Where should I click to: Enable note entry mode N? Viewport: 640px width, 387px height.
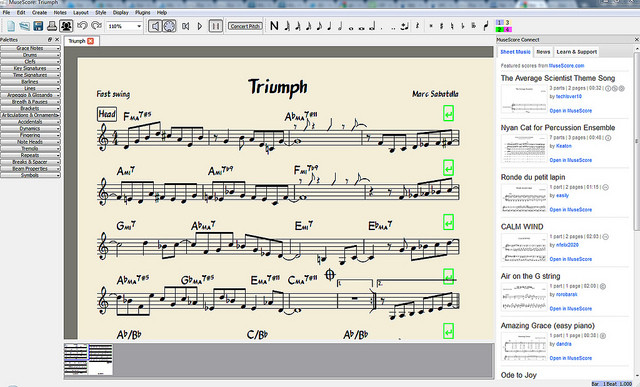(274, 26)
